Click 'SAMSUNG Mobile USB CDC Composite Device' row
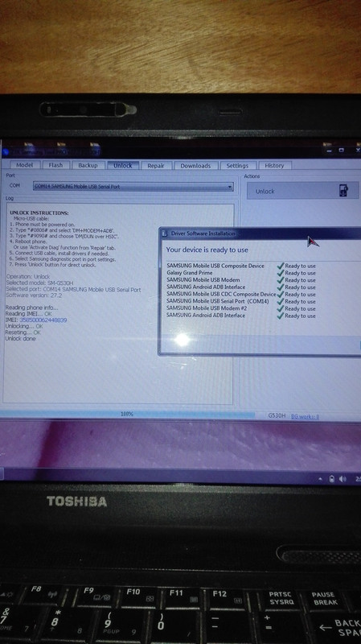 click(x=241, y=294)
